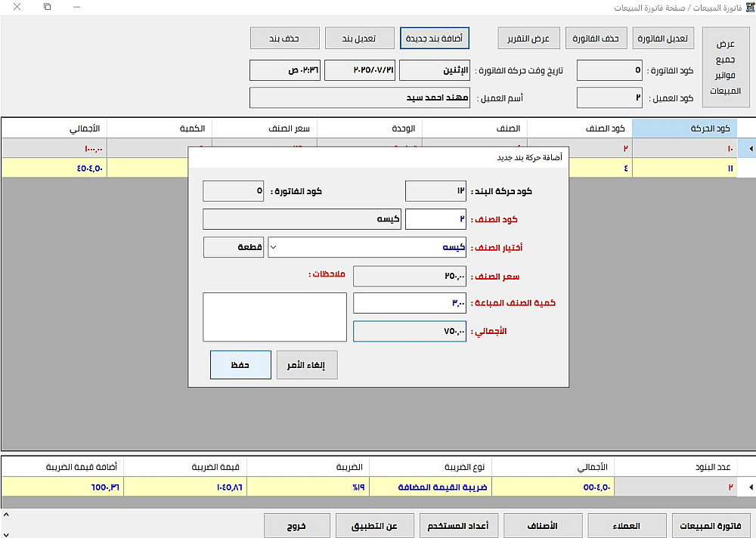756x538 pixels.
Task: Click أضافة بند جديدة button
Action: (x=435, y=38)
